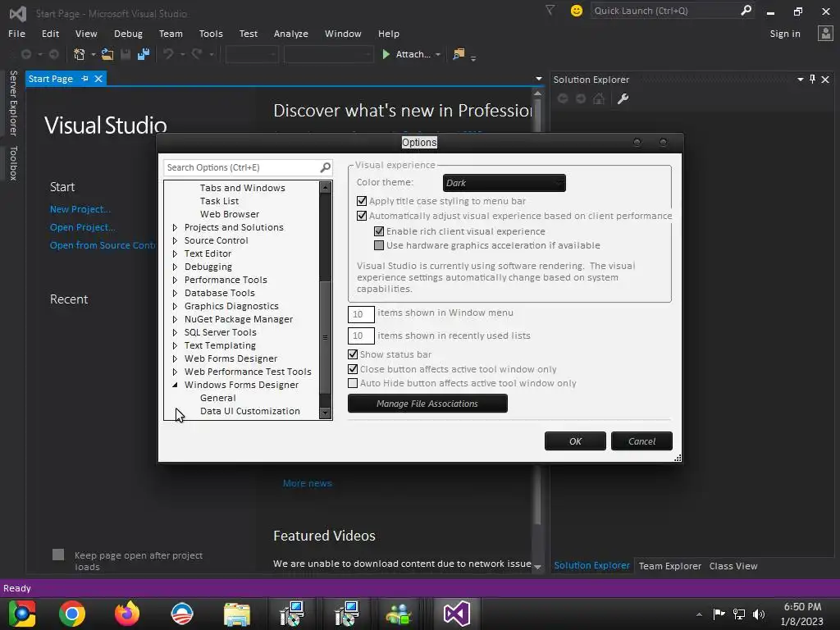Click the Search Options magnifier icon
Image resolution: width=840 pixels, height=630 pixels.
point(325,167)
